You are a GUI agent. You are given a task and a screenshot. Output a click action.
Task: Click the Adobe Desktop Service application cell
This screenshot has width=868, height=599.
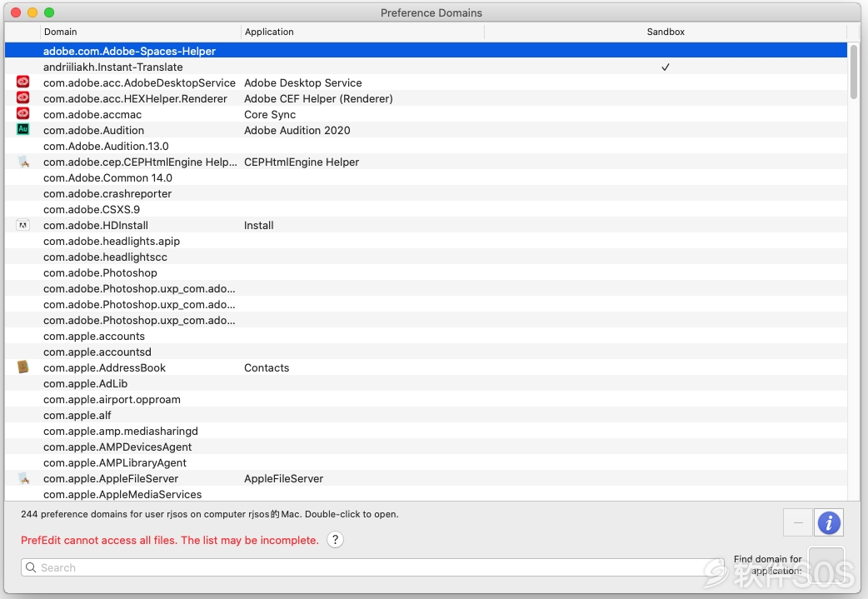tap(303, 82)
